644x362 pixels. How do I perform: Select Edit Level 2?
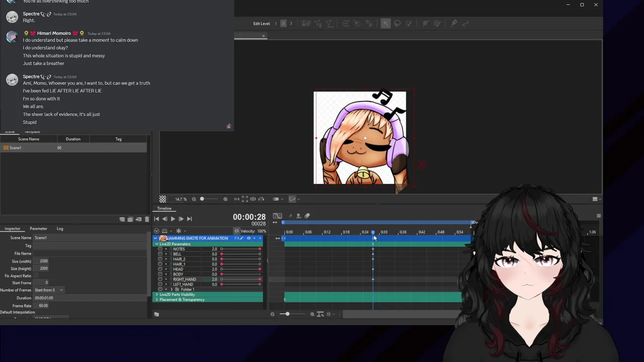click(283, 24)
